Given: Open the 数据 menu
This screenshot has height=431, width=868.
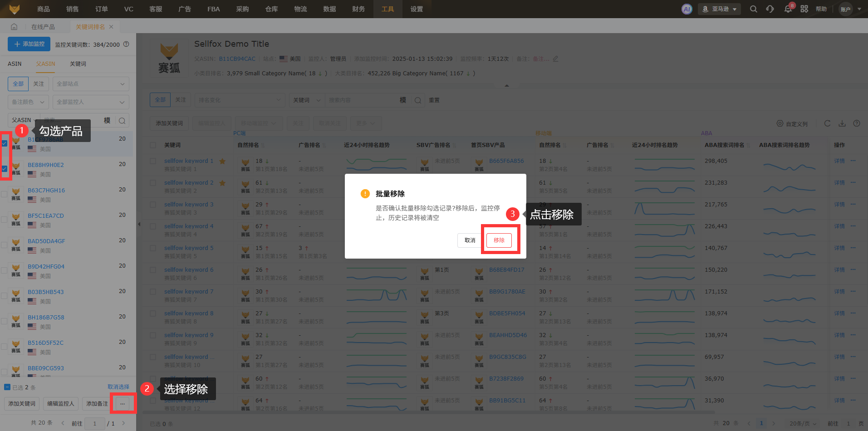Looking at the screenshot, I should click(329, 9).
